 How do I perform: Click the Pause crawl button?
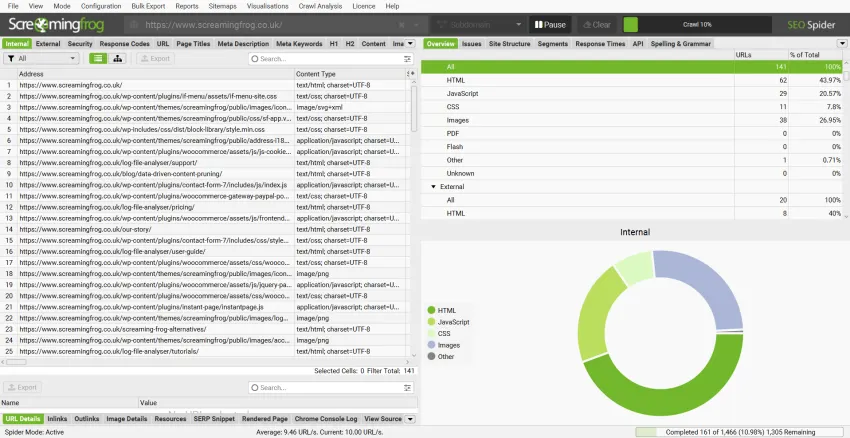tap(549, 24)
